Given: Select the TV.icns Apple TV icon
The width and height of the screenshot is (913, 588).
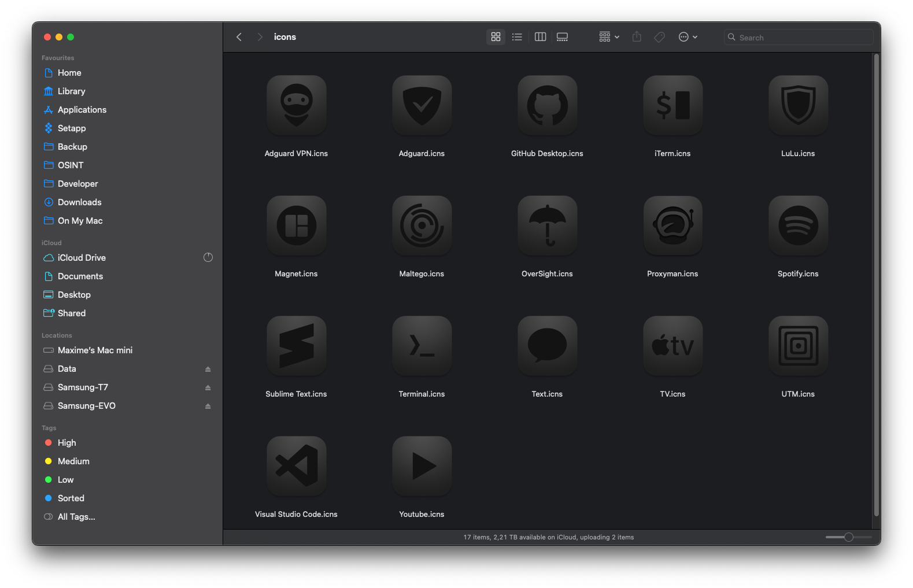Looking at the screenshot, I should point(672,346).
